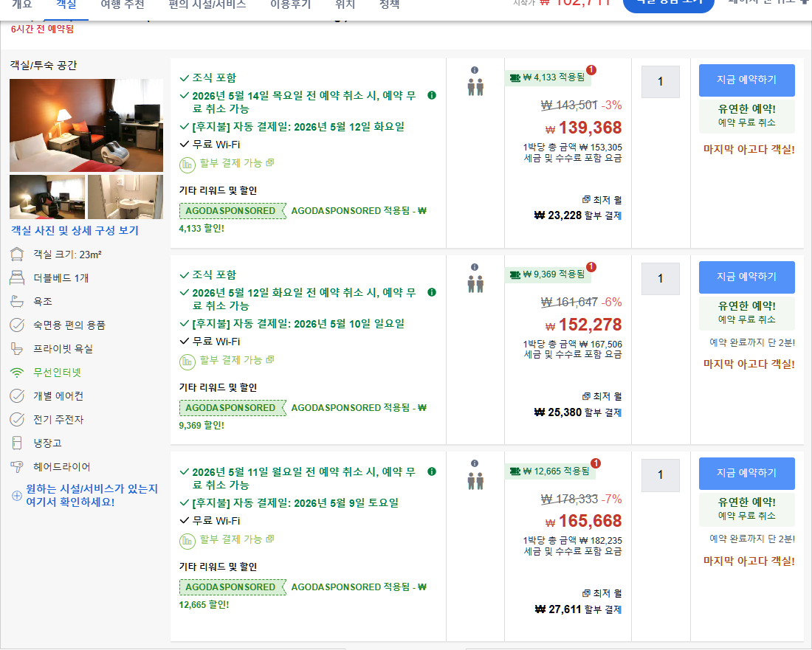Open the 개요 tab
The height and width of the screenshot is (650, 812).
point(21,5)
